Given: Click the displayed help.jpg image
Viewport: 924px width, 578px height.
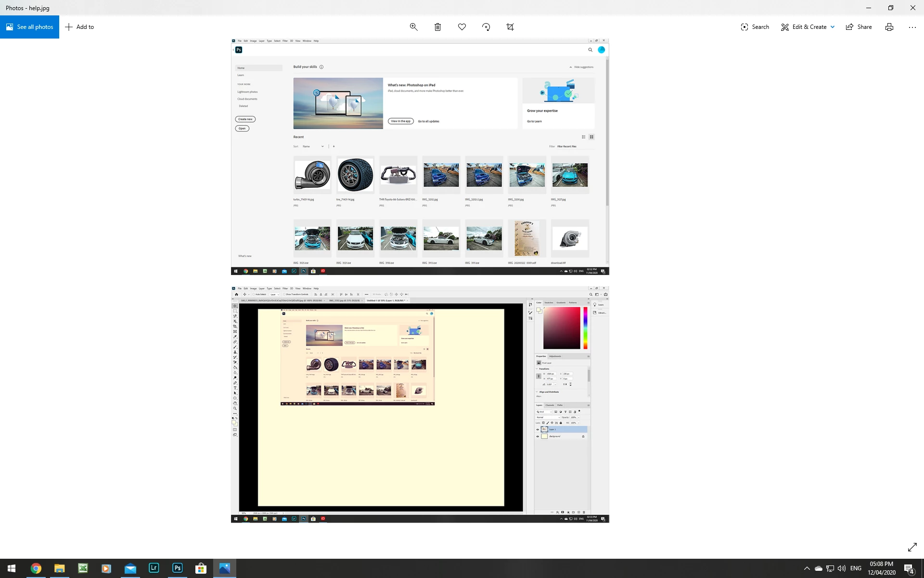Looking at the screenshot, I should [420, 280].
